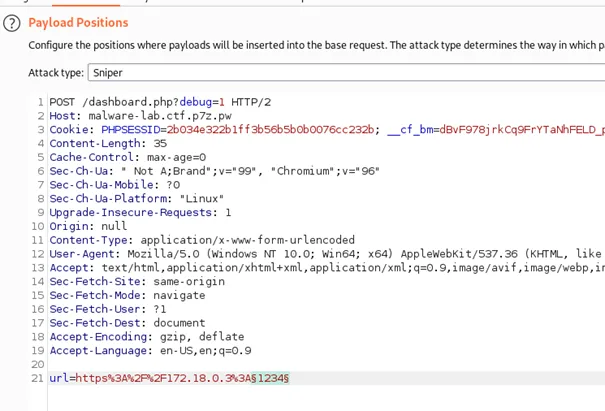Click the User-Agent header line
605x411 pixels.
tap(327, 254)
